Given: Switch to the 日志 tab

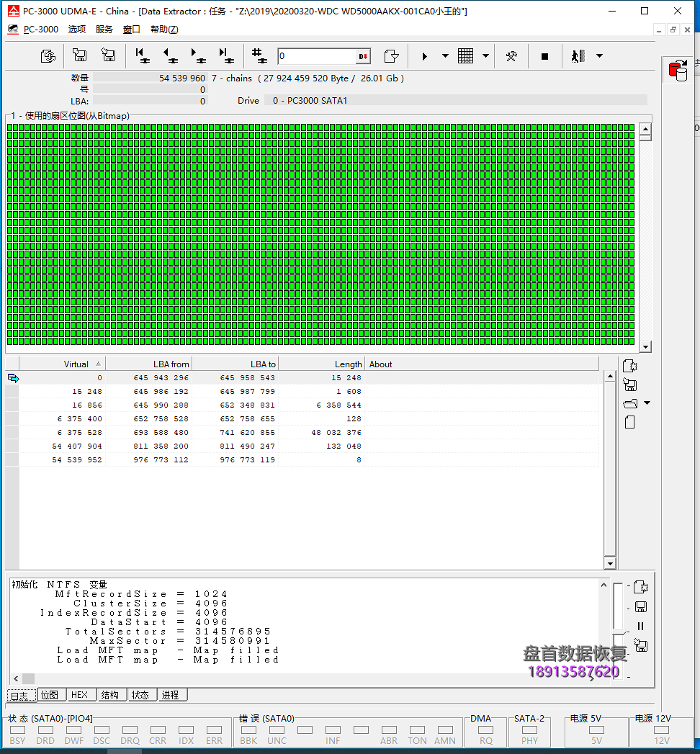Looking at the screenshot, I should (x=22, y=696).
